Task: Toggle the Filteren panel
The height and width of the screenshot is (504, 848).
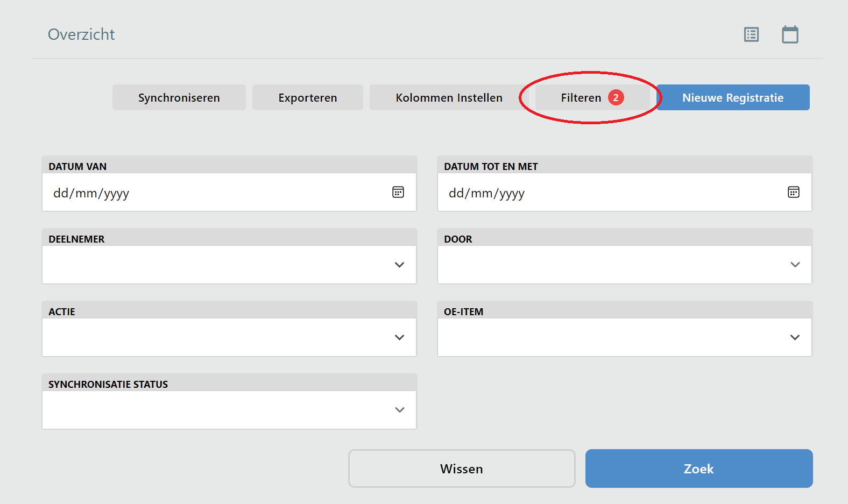Action: (581, 98)
